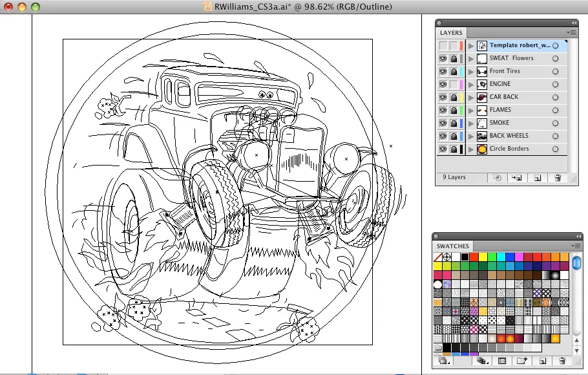Click the Swatches panel scroll up arrow

point(577,340)
